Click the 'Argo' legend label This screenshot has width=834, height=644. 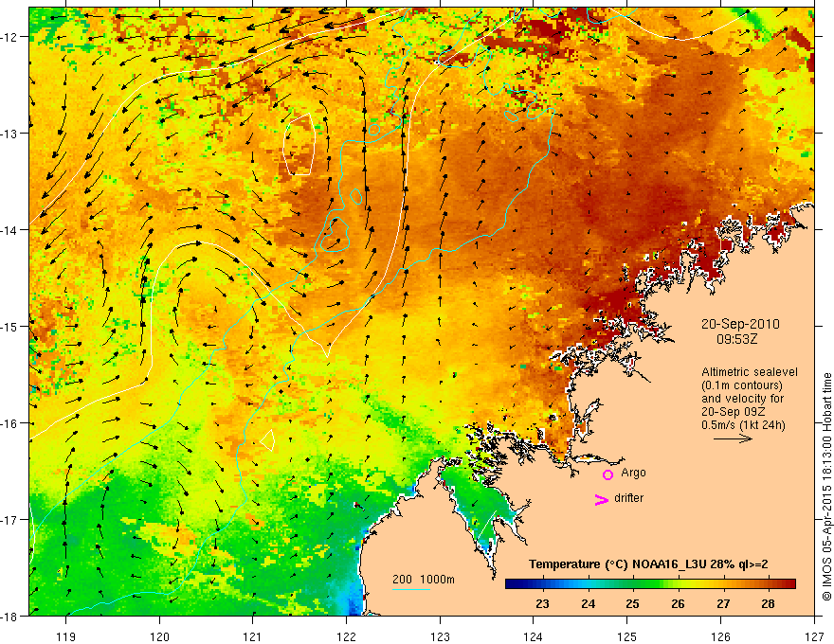click(633, 473)
